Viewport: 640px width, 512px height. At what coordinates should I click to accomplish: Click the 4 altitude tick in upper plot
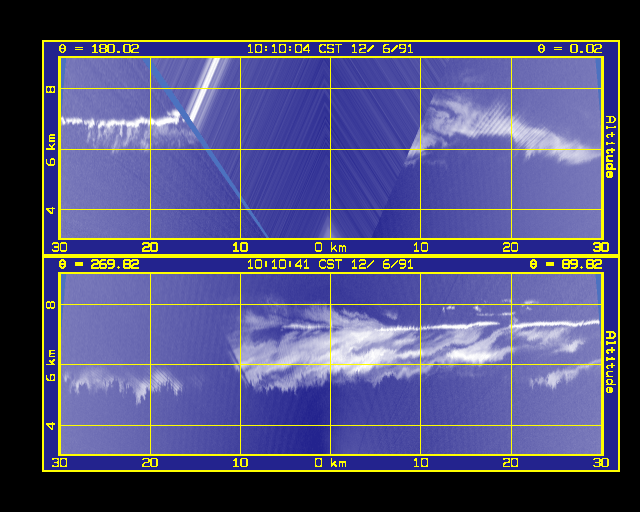tap(51, 210)
